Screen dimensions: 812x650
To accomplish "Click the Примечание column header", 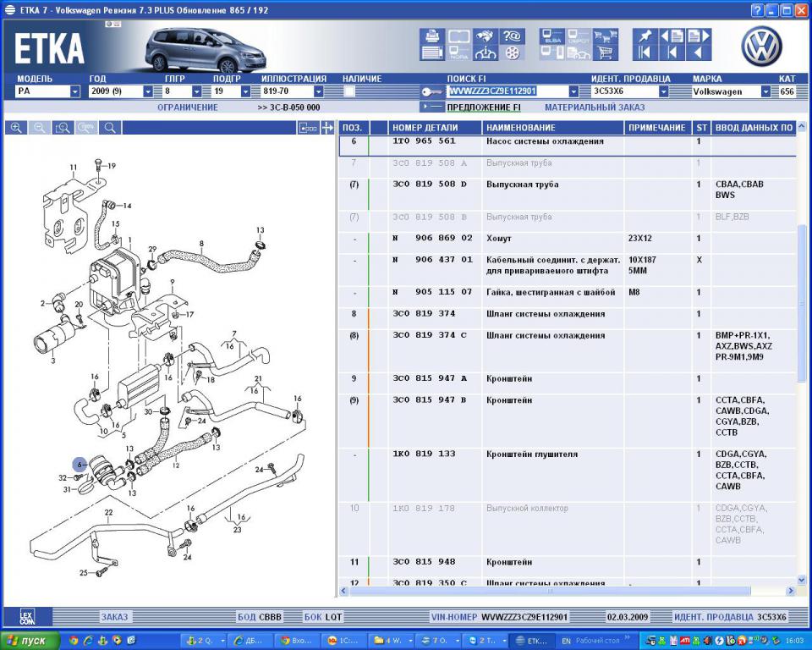I will coord(657,128).
